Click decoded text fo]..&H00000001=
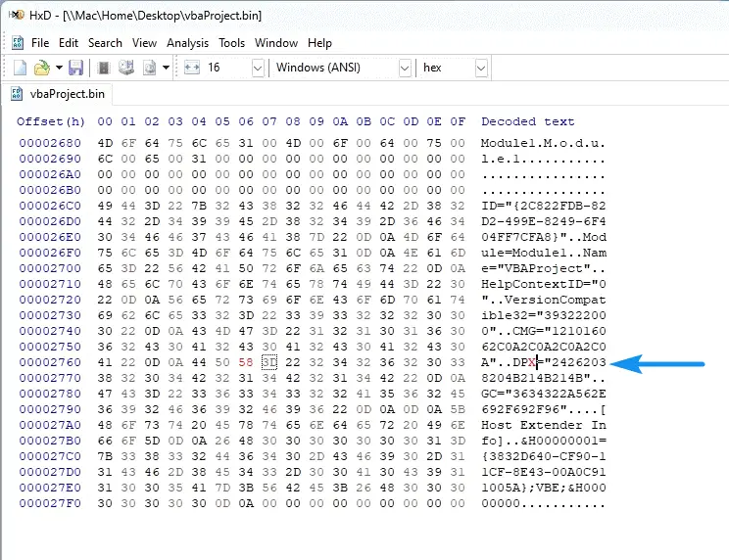The image size is (729, 560). pyautogui.click(x=544, y=441)
